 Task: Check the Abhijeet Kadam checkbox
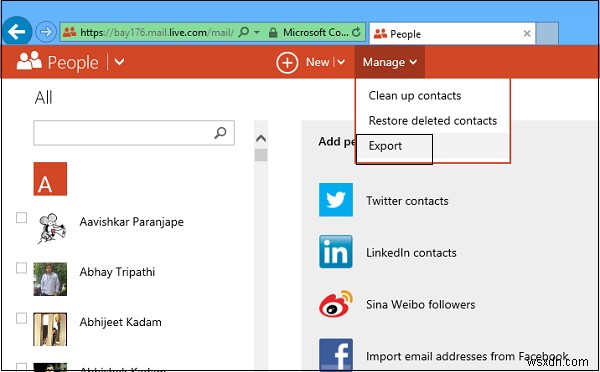coord(21,318)
